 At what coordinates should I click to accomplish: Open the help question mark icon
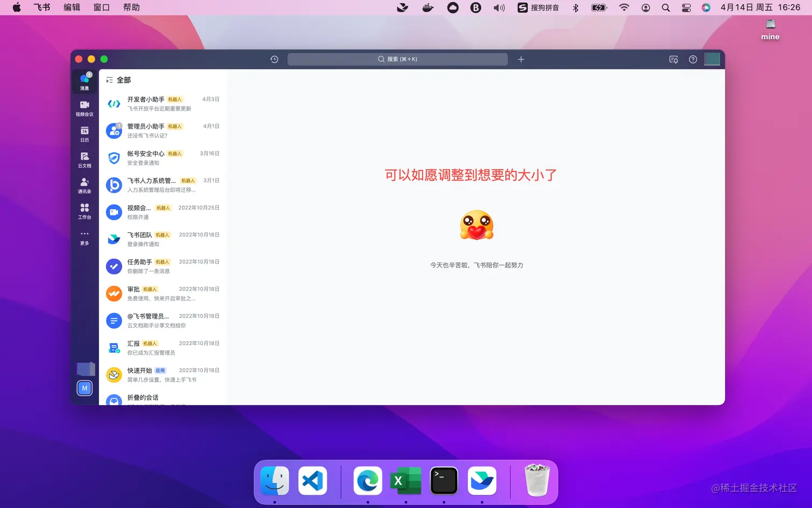[x=693, y=59]
